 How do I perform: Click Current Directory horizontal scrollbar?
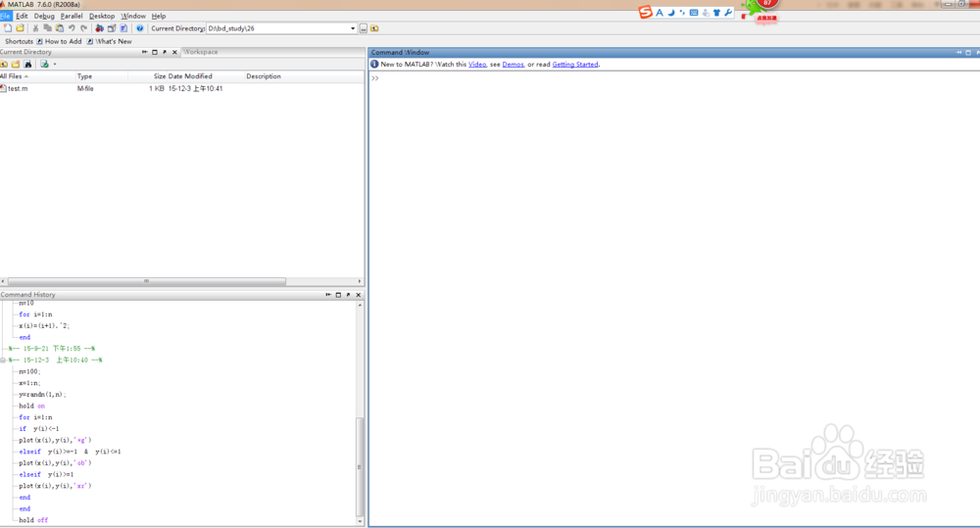(x=146, y=281)
